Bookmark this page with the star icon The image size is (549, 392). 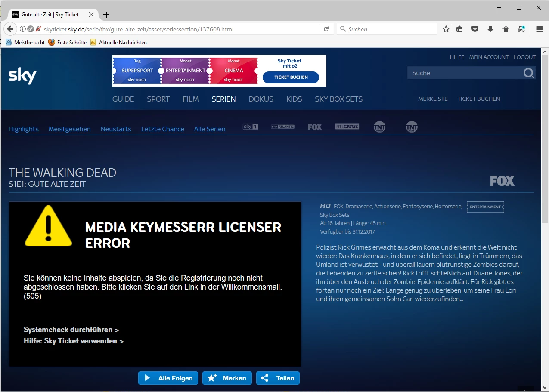point(446,29)
